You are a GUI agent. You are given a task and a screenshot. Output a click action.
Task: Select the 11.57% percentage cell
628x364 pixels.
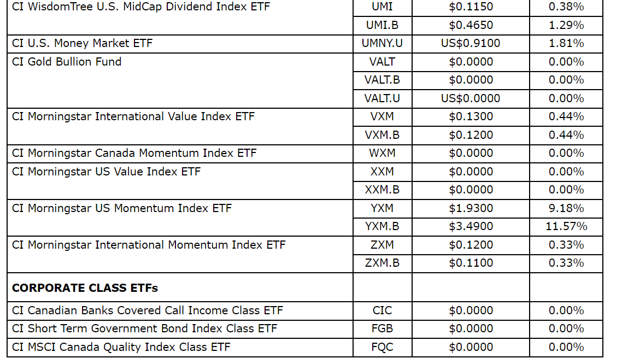pos(566,226)
